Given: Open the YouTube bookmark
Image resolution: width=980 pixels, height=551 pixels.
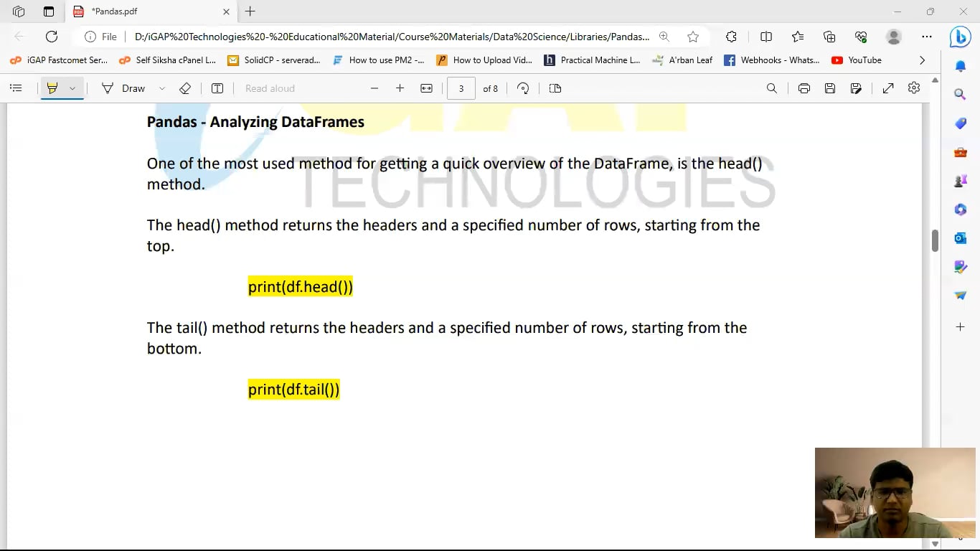Looking at the screenshot, I should [857, 60].
